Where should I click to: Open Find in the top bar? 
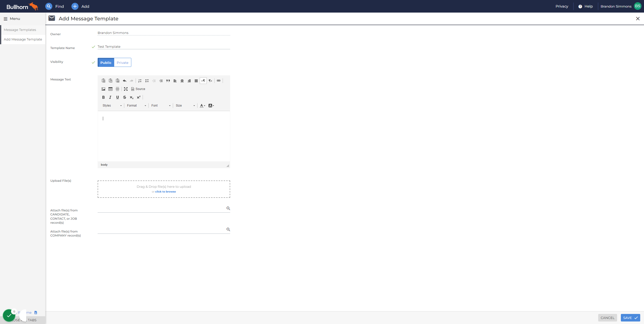click(55, 6)
